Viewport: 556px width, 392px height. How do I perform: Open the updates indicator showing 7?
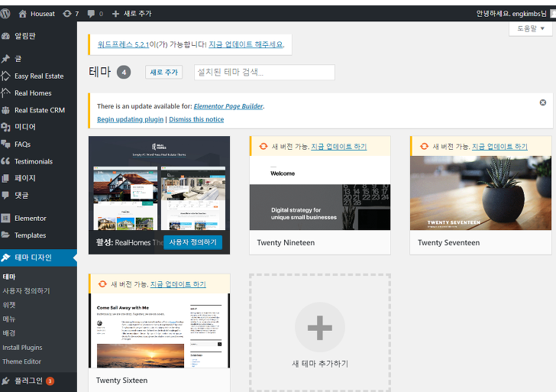(x=70, y=14)
